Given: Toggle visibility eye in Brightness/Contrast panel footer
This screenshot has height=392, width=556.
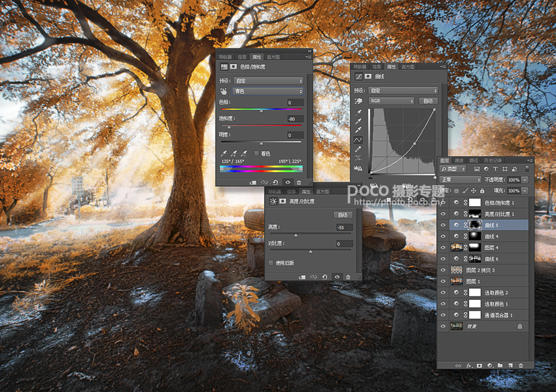Looking at the screenshot, I should click(x=337, y=277).
